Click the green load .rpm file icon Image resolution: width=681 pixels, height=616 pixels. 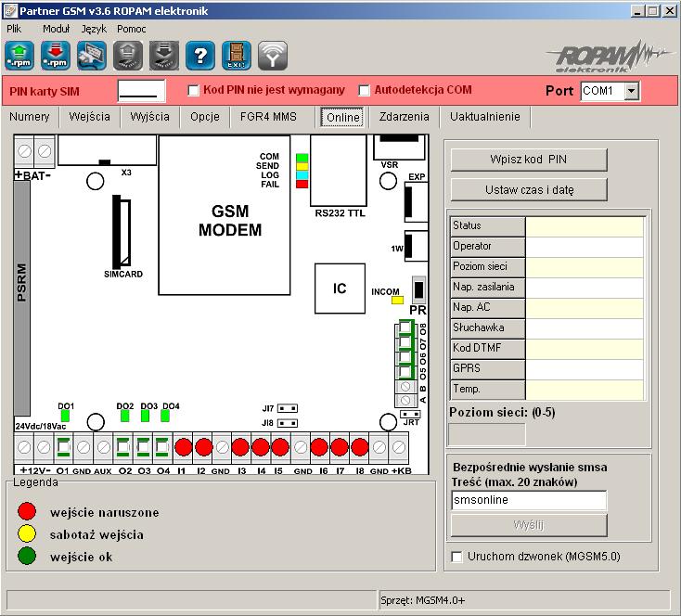coord(19,56)
